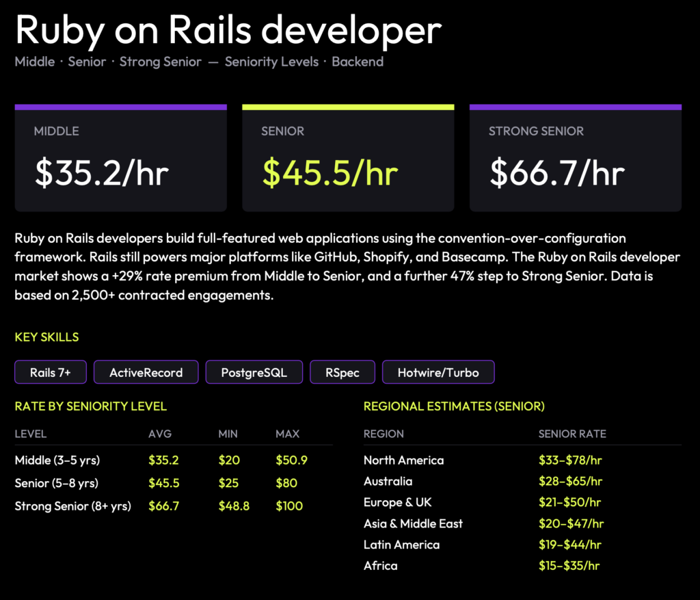Viewport: 700px width, 600px height.
Task: Click the REGION column header
Action: click(383, 434)
